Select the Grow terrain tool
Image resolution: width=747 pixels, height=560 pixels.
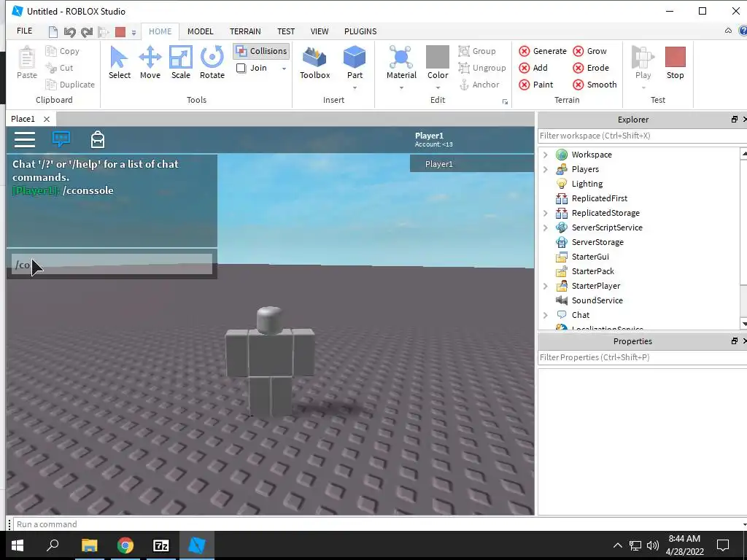tap(589, 51)
